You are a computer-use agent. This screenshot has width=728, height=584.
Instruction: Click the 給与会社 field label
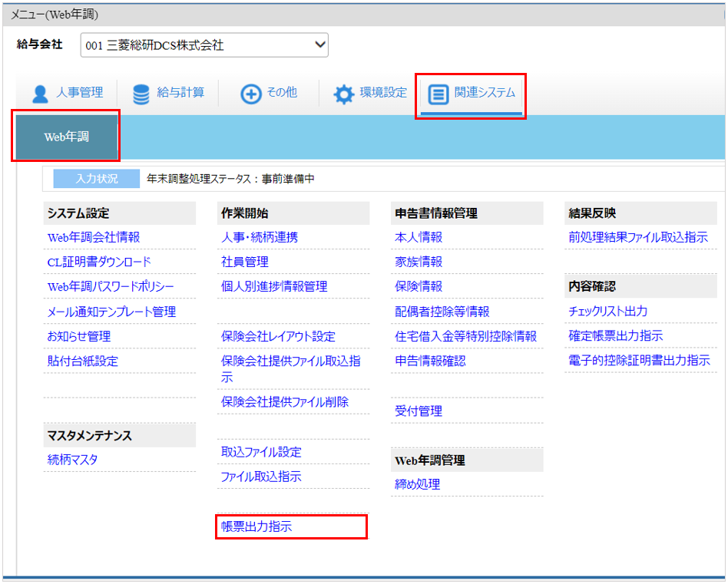39,44
